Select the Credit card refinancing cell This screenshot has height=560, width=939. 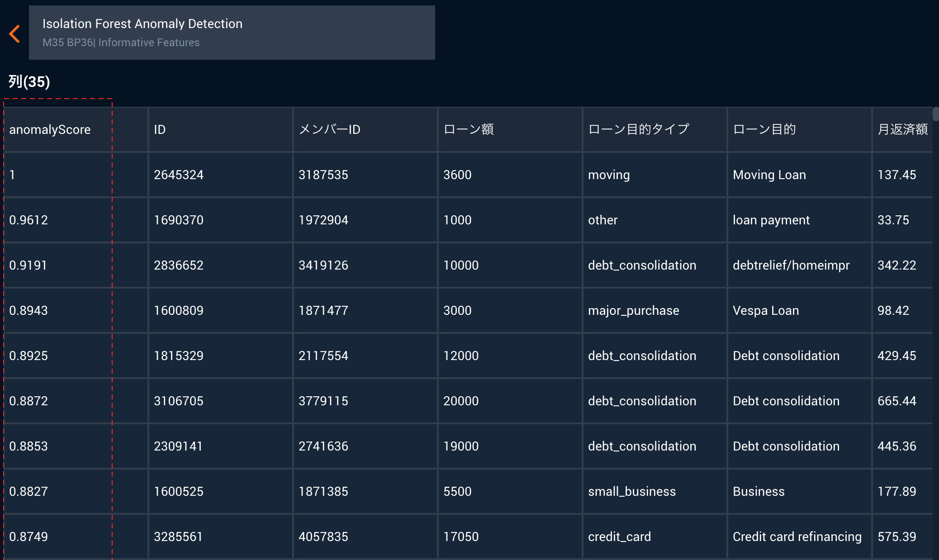pyautogui.click(x=797, y=536)
